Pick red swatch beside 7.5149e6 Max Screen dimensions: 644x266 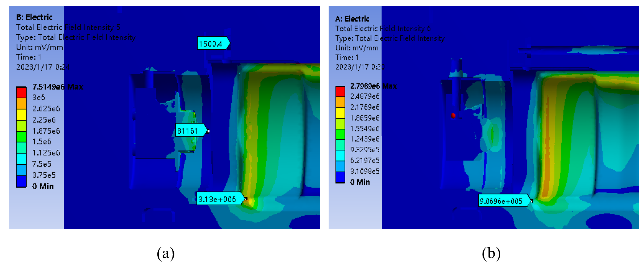click(21, 92)
